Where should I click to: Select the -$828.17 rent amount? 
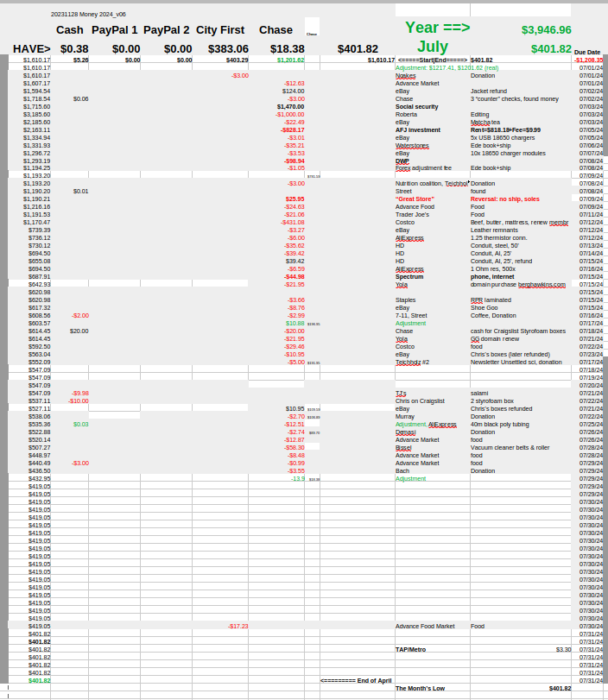point(293,130)
